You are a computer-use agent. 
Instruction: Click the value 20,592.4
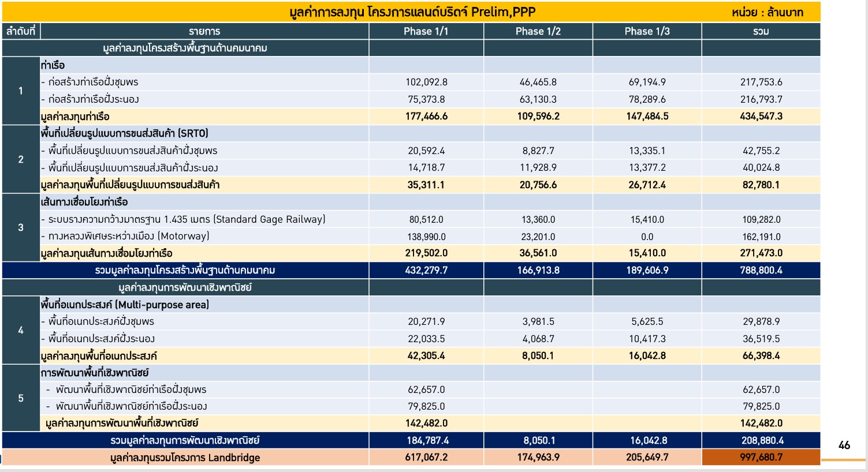426,151
